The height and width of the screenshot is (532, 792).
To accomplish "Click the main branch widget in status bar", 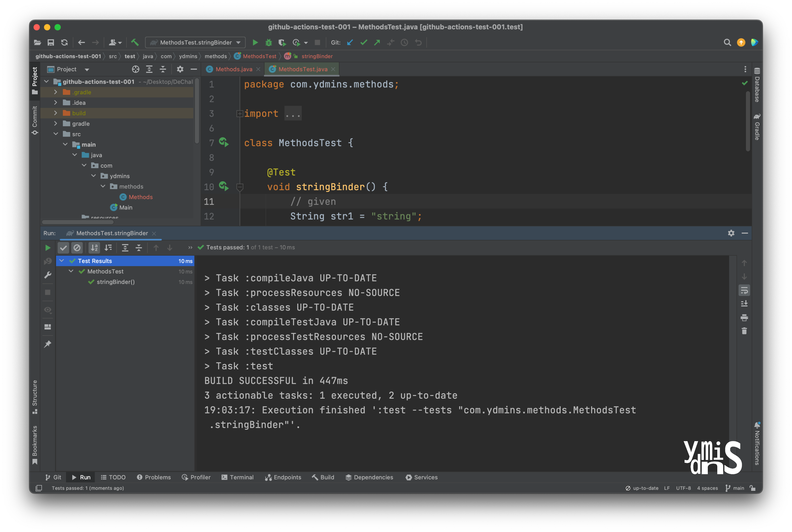I will point(735,488).
